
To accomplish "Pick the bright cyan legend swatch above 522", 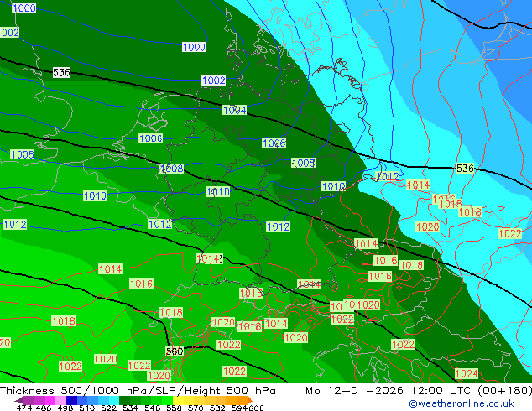I will 114,400.
